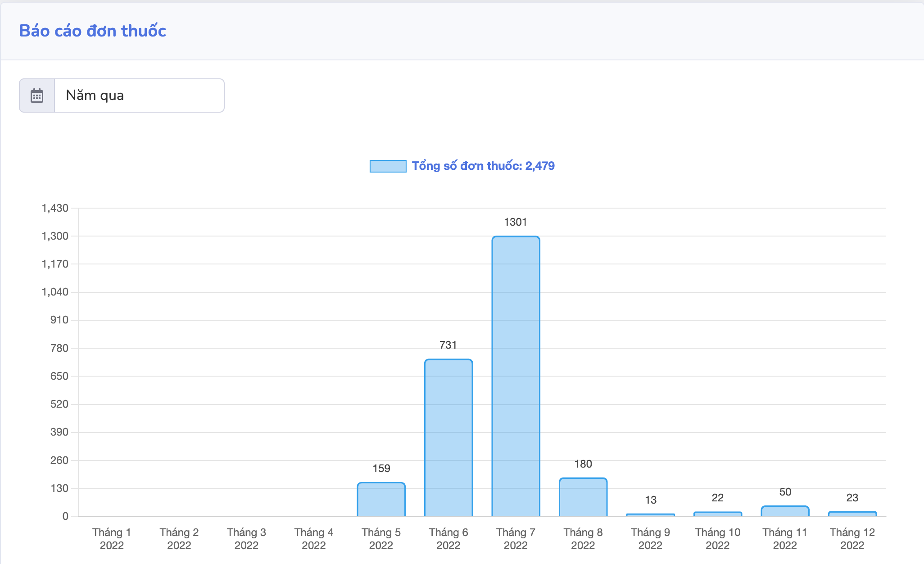Click the 1,430 y-axis tick label
The image size is (924, 564).
55,208
